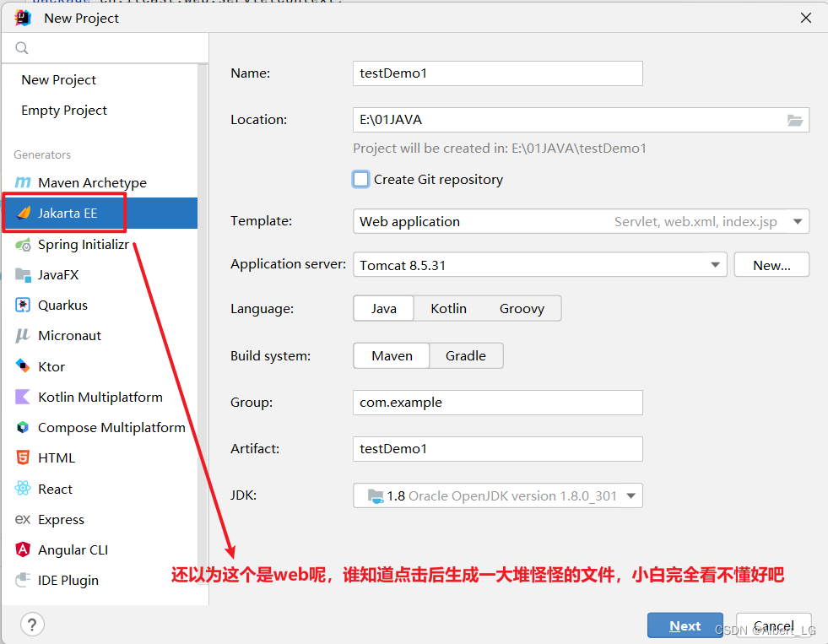Select the HTML generator label
828x644 pixels.
[57, 458]
